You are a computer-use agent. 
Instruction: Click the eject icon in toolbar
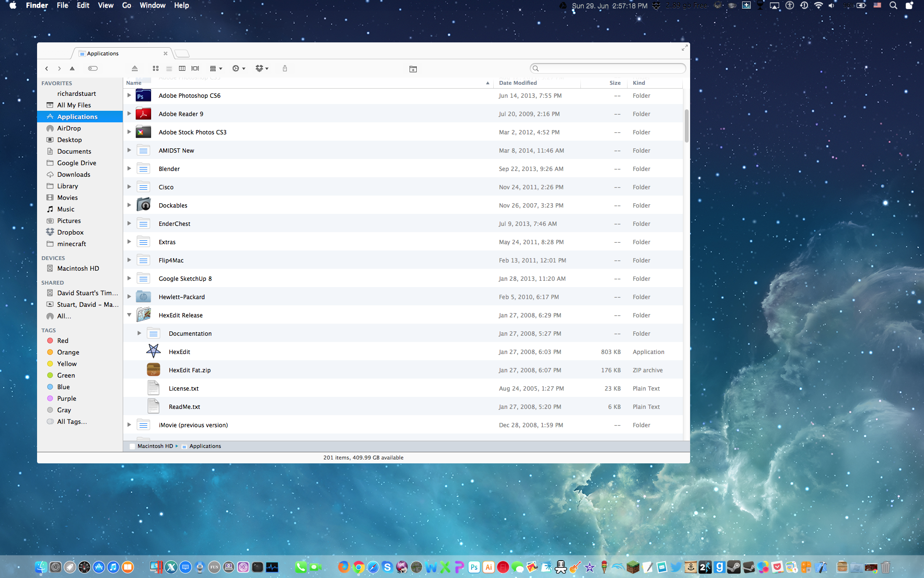coord(135,68)
